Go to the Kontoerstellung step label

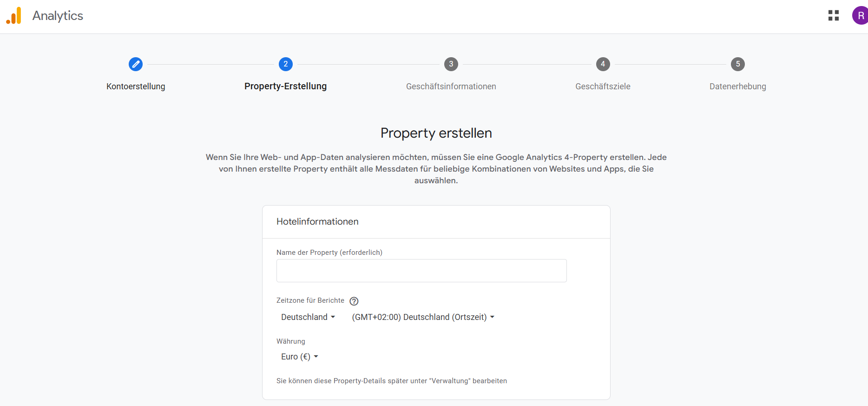[136, 87]
